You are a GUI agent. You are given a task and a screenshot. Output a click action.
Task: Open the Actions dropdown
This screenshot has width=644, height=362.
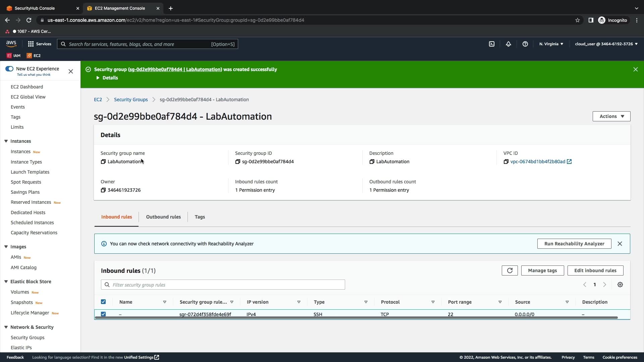611,116
